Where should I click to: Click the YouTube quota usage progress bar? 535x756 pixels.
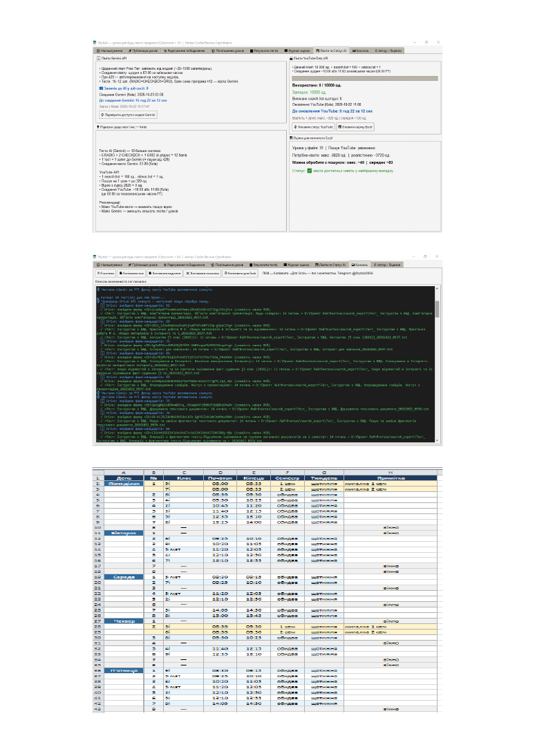(x=365, y=78)
